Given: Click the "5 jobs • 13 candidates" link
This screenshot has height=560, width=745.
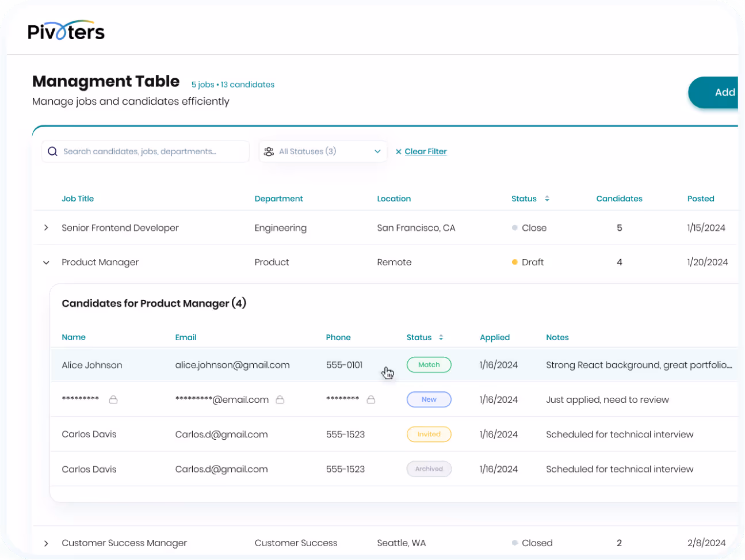Looking at the screenshot, I should click(233, 84).
